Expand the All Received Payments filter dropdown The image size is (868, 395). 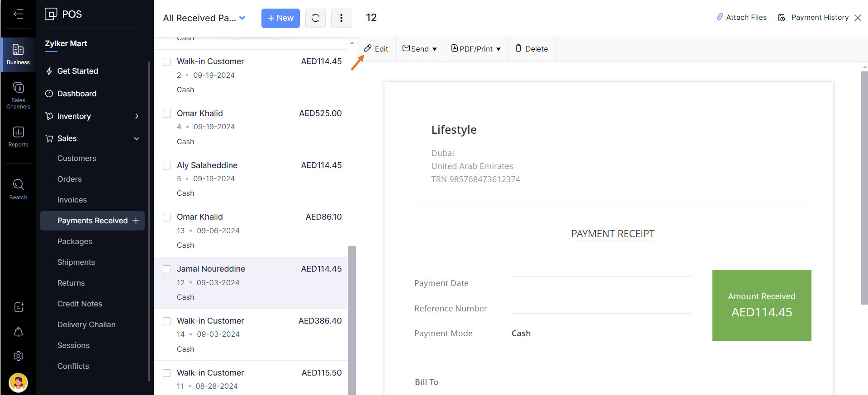[242, 18]
